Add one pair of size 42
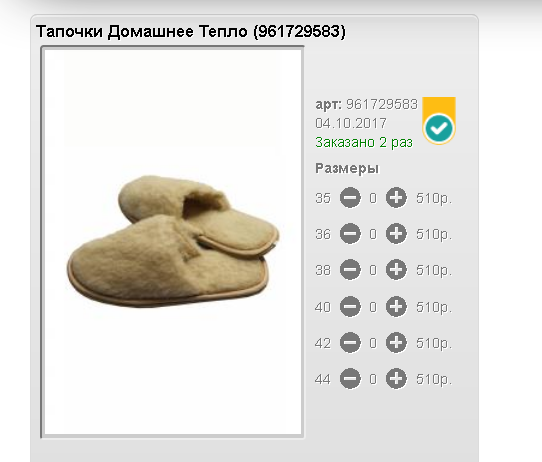 click(396, 342)
